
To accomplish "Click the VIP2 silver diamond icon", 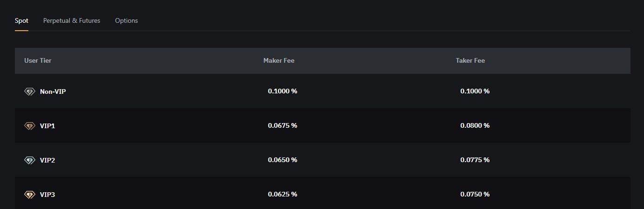I will [30, 160].
